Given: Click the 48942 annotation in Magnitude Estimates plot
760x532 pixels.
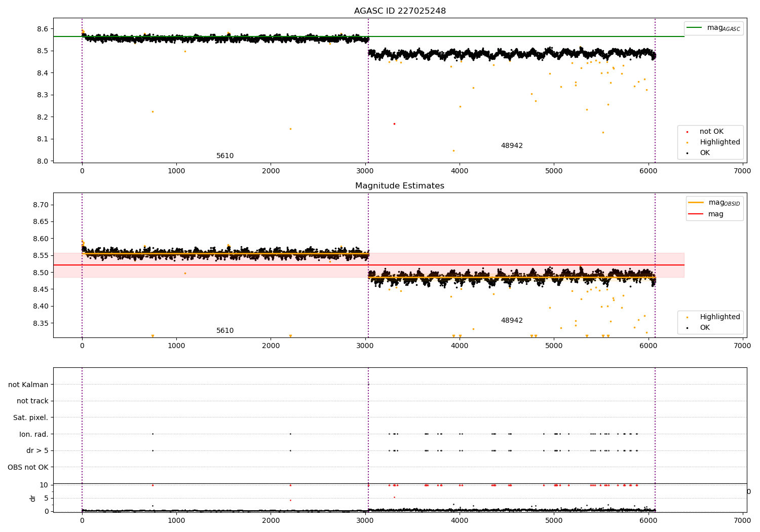Looking at the screenshot, I should click(512, 321).
